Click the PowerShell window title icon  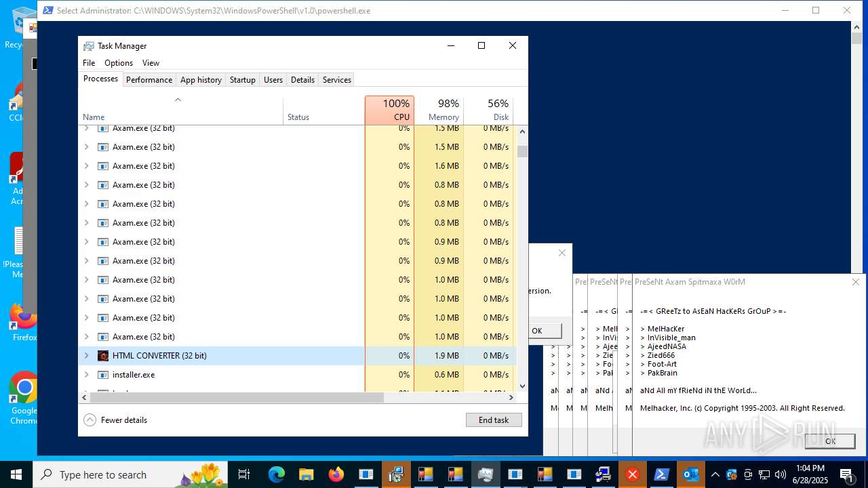pos(47,11)
